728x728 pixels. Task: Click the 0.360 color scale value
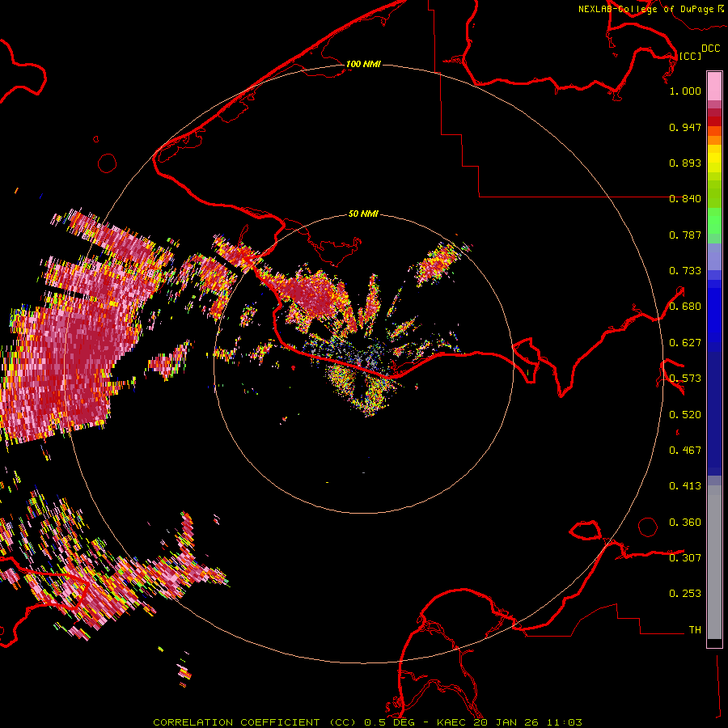[685, 523]
